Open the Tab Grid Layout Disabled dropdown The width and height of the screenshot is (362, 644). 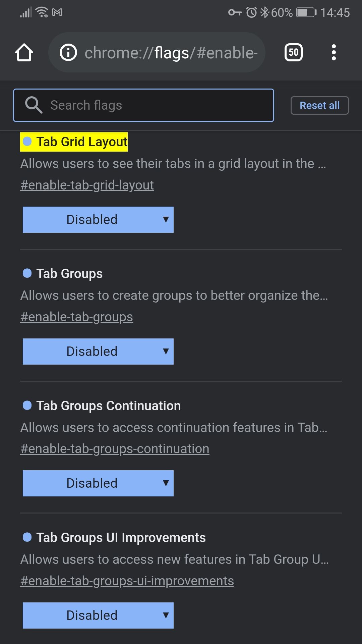[x=98, y=220]
